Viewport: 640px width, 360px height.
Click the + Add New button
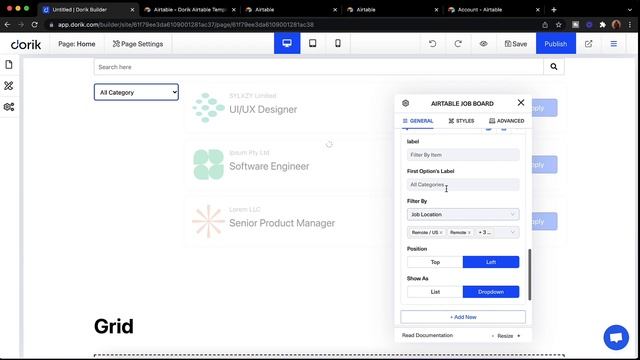(463, 317)
